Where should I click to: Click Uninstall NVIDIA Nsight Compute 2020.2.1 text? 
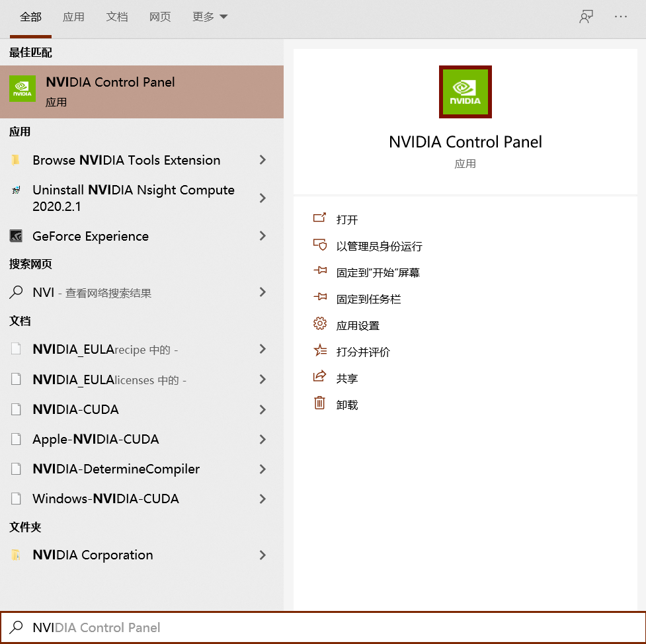pos(134,198)
